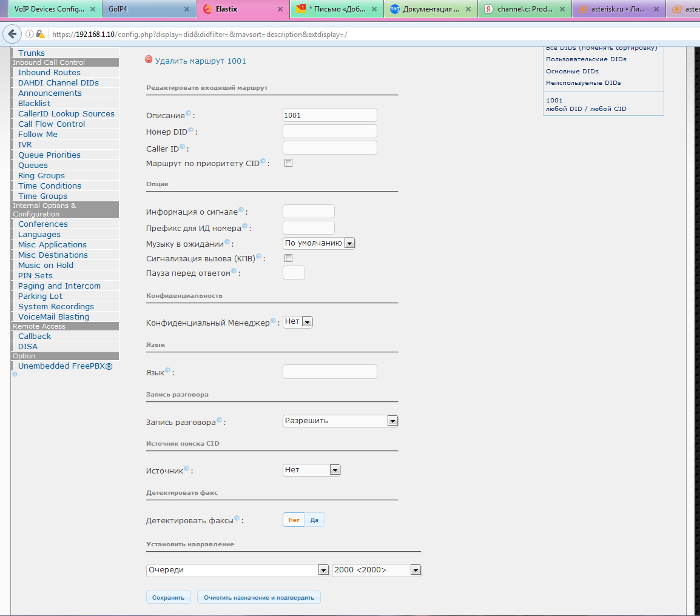This screenshot has width=700, height=616.
Task: Click Очистить назначение и подтвердить button
Action: click(258, 597)
